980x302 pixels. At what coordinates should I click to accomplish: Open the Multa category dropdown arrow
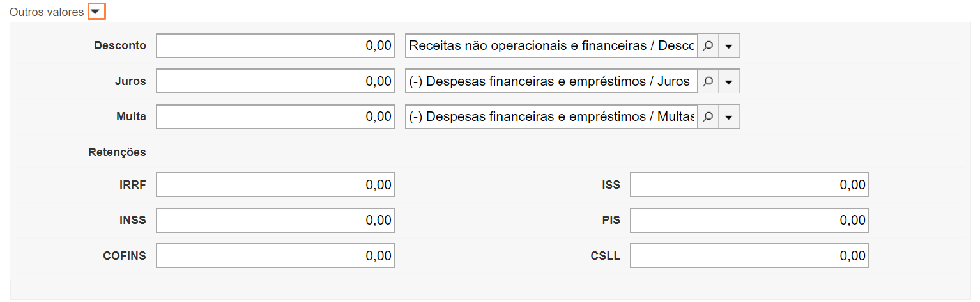click(x=729, y=116)
